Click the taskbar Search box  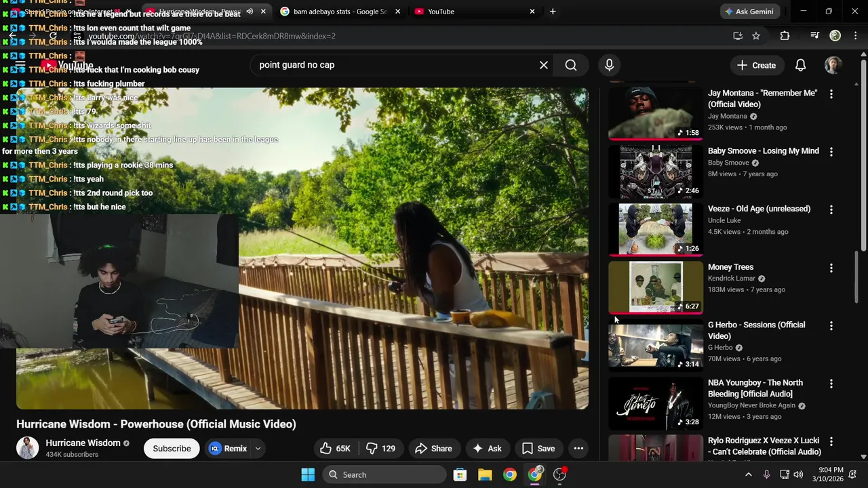[384, 474]
